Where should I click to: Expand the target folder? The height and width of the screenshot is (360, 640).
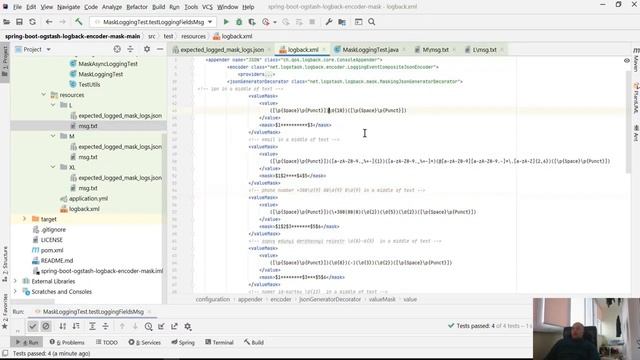[x=24, y=219]
